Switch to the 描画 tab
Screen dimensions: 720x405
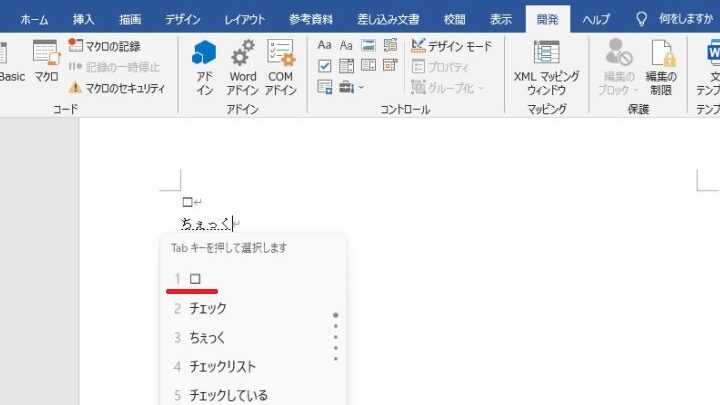(x=130, y=19)
